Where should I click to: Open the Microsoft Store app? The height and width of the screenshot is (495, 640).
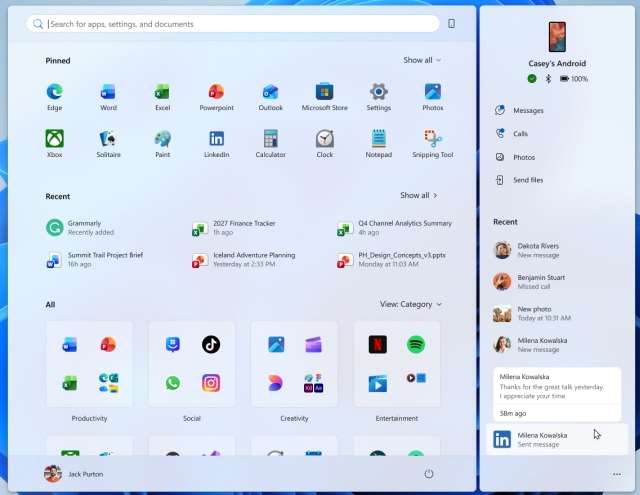[324, 97]
